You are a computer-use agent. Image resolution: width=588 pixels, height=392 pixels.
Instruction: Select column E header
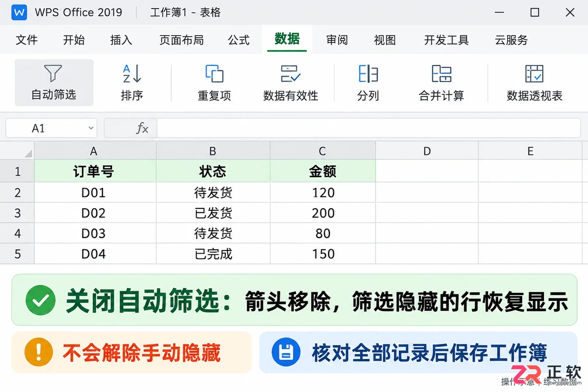pos(530,151)
